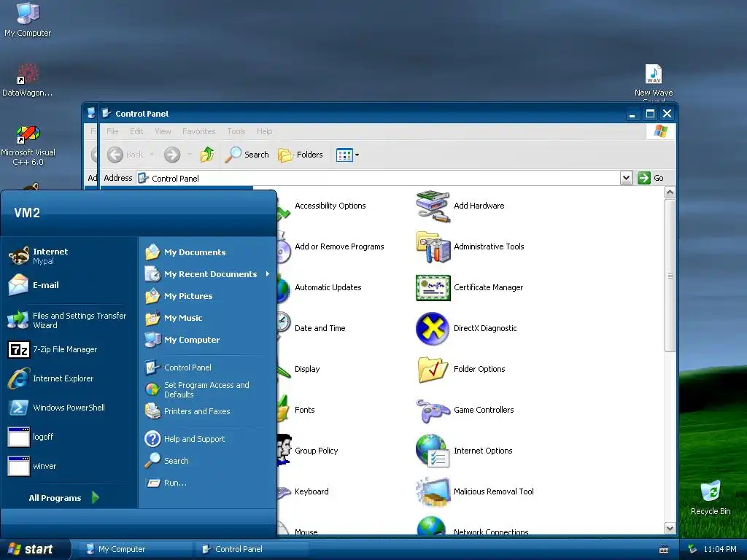Toggle Folders pane in toolbar
This screenshot has width=747, height=560.
[300, 155]
